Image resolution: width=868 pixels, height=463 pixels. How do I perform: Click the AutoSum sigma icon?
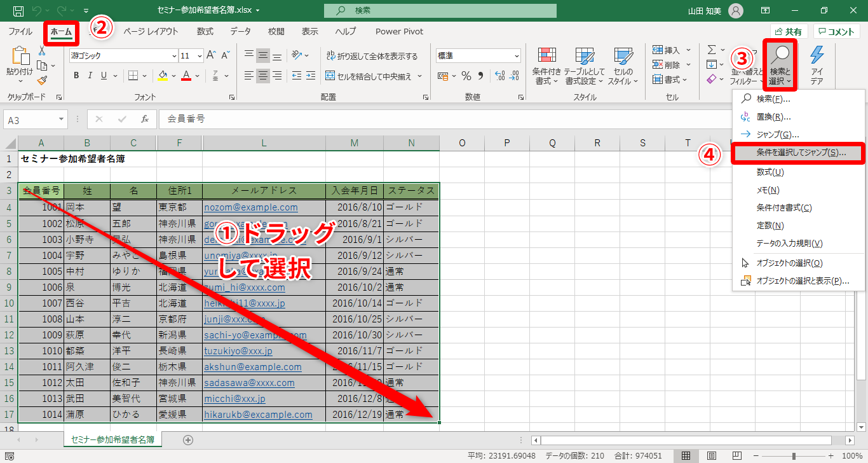tap(712, 50)
